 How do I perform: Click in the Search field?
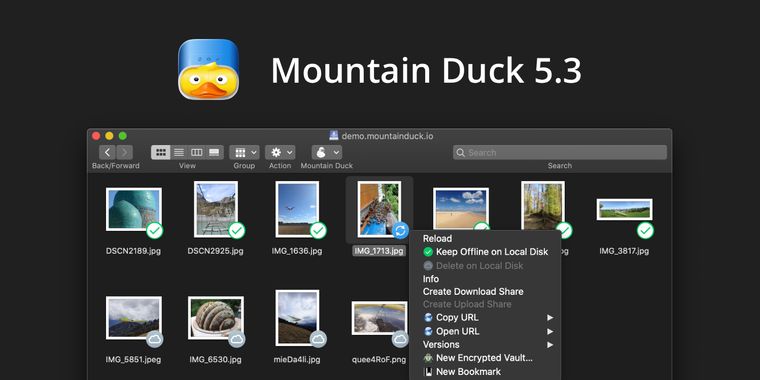pyautogui.click(x=560, y=153)
